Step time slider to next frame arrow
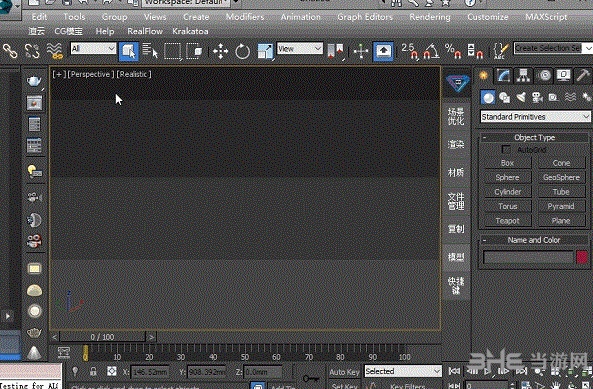 click(151, 337)
